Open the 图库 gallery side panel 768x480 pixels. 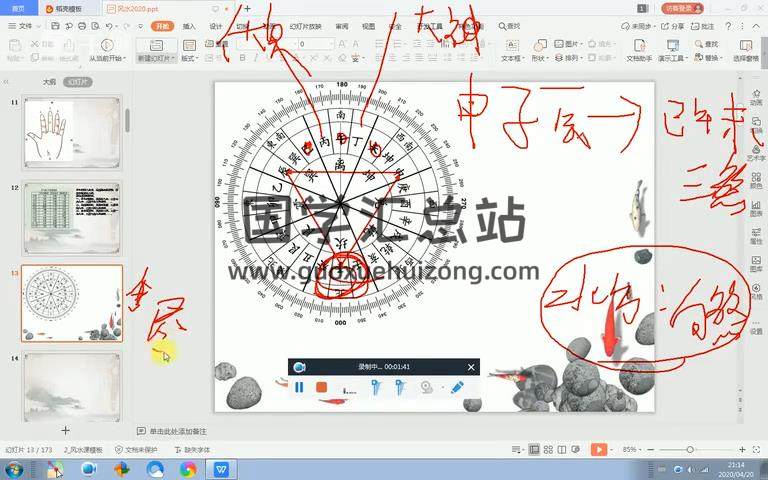(756, 262)
